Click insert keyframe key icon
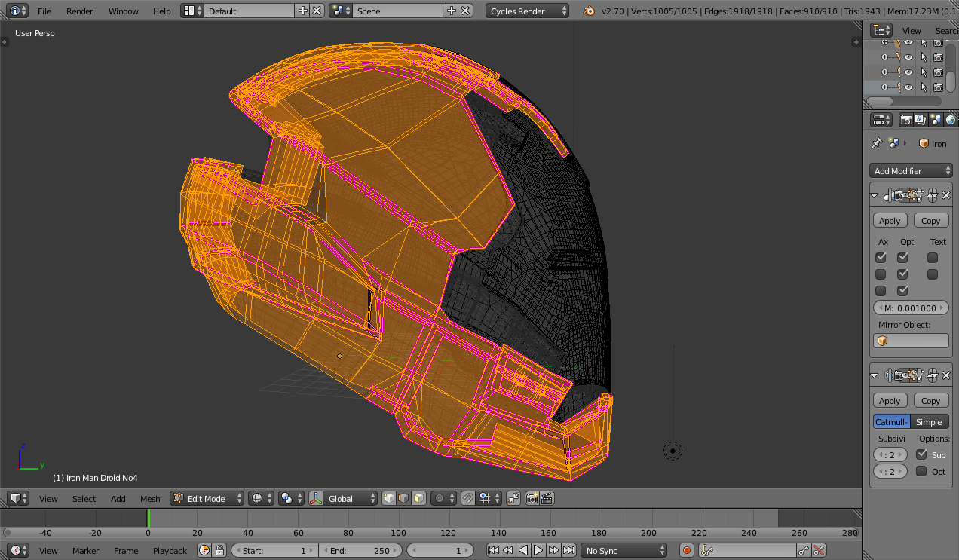 click(804, 550)
